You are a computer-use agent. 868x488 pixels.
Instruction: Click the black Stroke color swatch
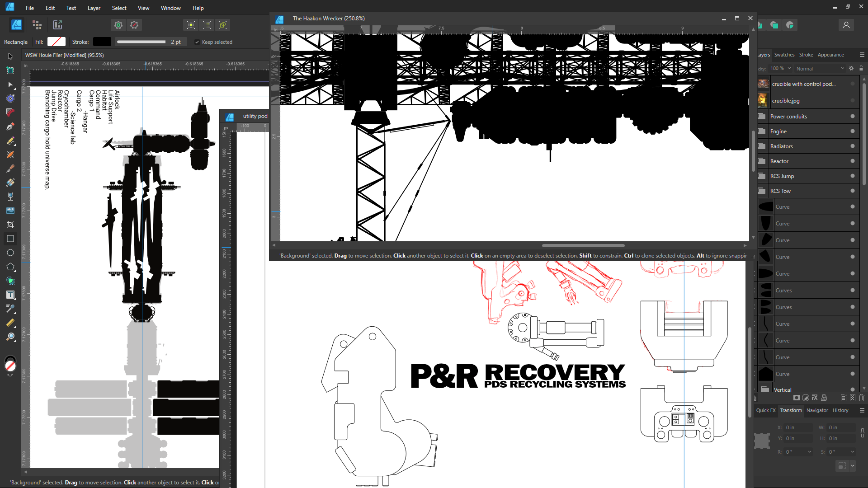102,42
